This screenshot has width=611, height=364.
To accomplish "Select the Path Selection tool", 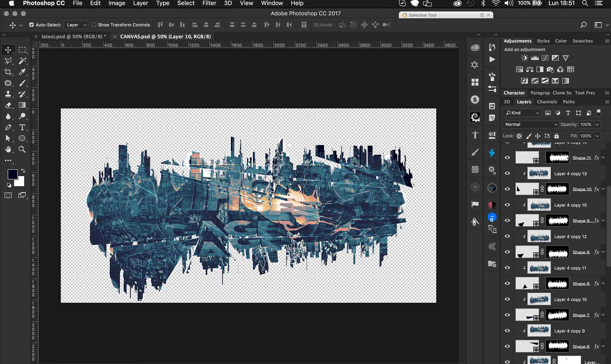I will click(x=8, y=138).
